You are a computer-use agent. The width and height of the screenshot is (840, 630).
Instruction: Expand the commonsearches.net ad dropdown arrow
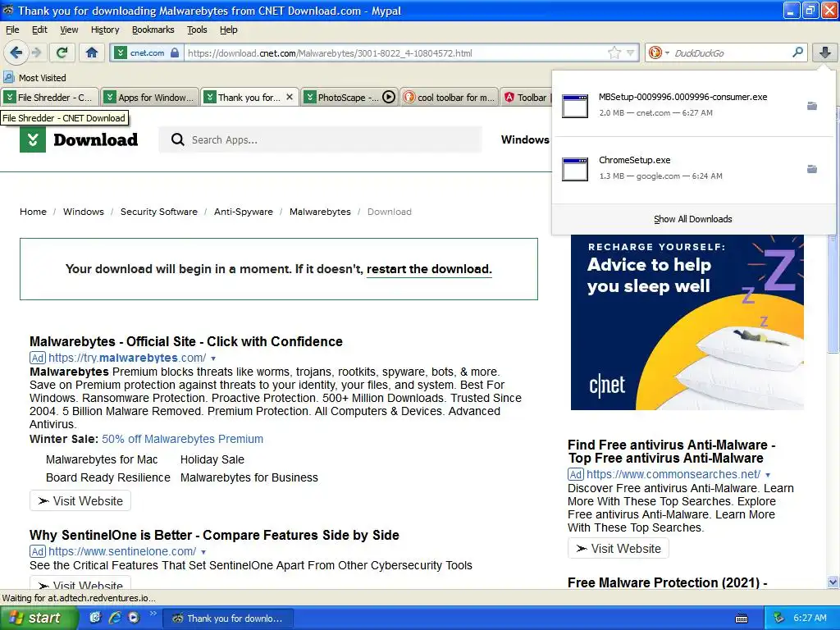768,475
